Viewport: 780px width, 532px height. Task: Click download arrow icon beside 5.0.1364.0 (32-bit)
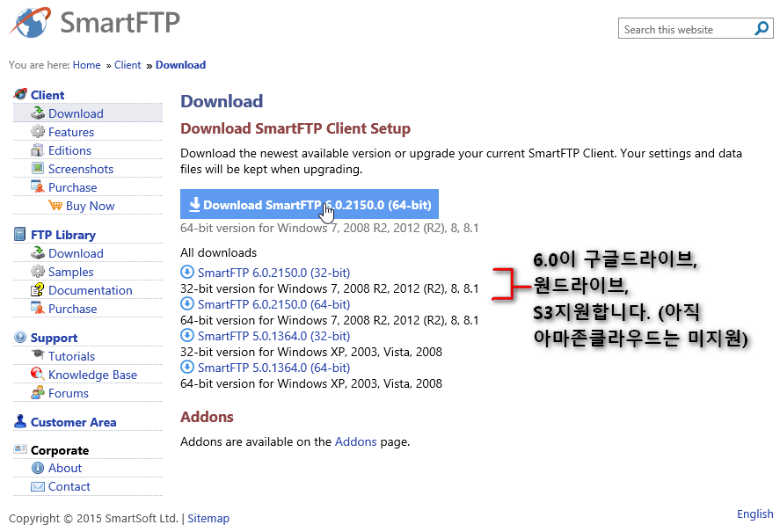coord(187,335)
